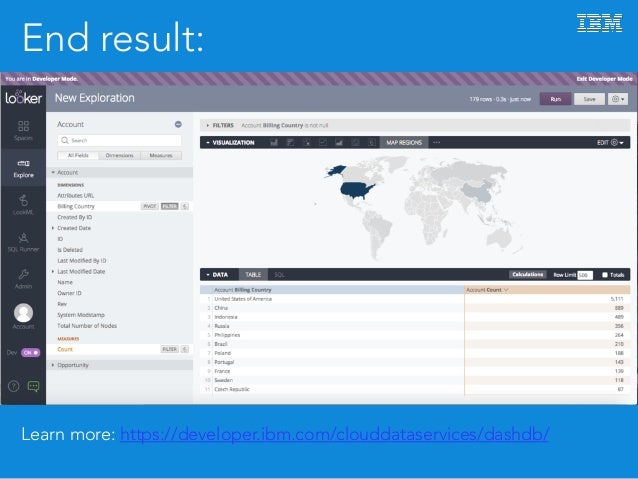Switch to the TABLE data tab
This screenshot has height=479, width=638.
(x=253, y=275)
